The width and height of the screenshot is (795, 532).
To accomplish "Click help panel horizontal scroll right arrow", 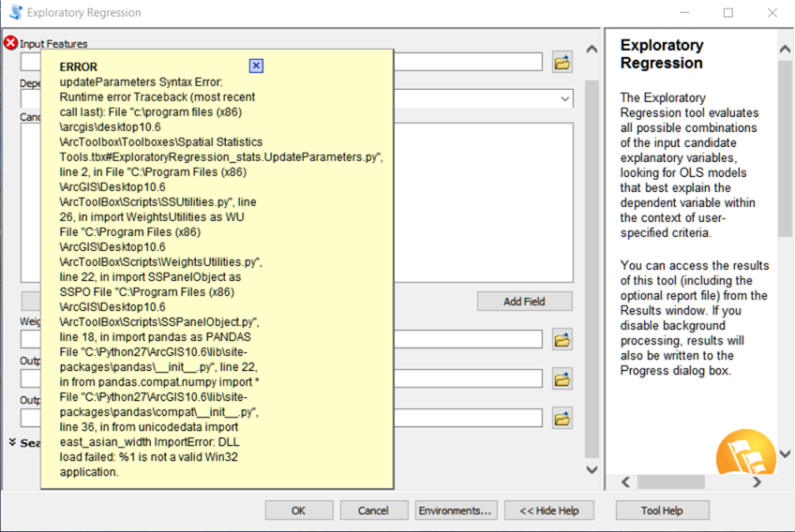I will 757,481.
